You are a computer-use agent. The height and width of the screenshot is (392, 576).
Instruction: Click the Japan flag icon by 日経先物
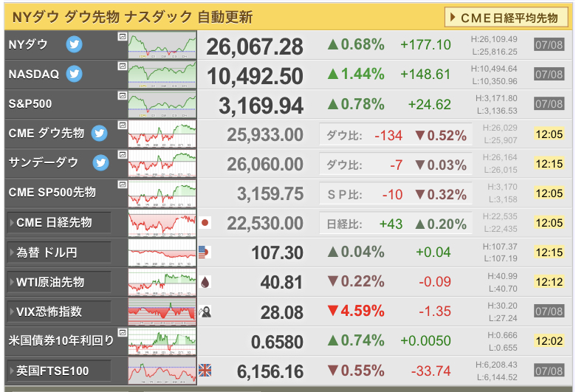(205, 222)
